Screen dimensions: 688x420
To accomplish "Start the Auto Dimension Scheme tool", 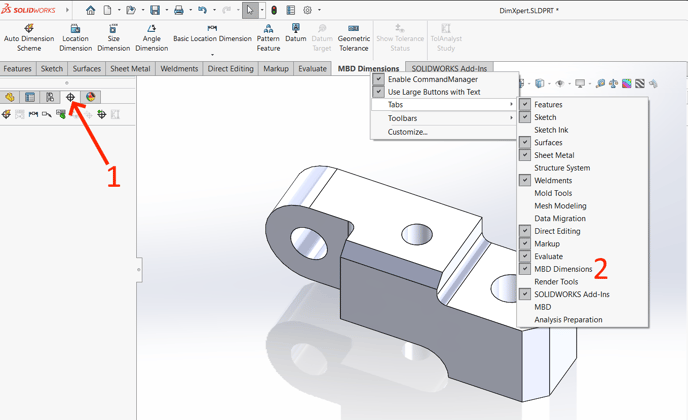I will tap(29, 38).
